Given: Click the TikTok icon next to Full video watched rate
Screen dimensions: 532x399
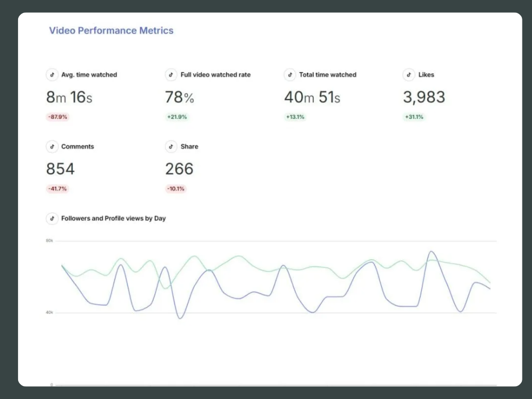Looking at the screenshot, I should (171, 75).
